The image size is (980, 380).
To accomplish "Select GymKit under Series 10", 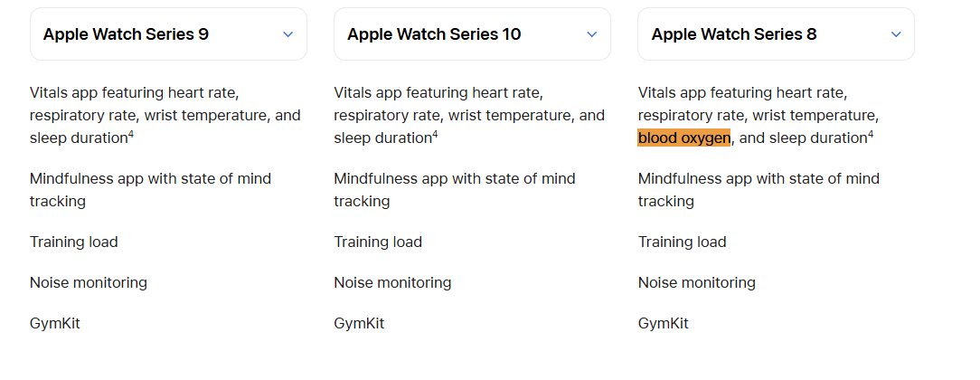I will (x=360, y=323).
